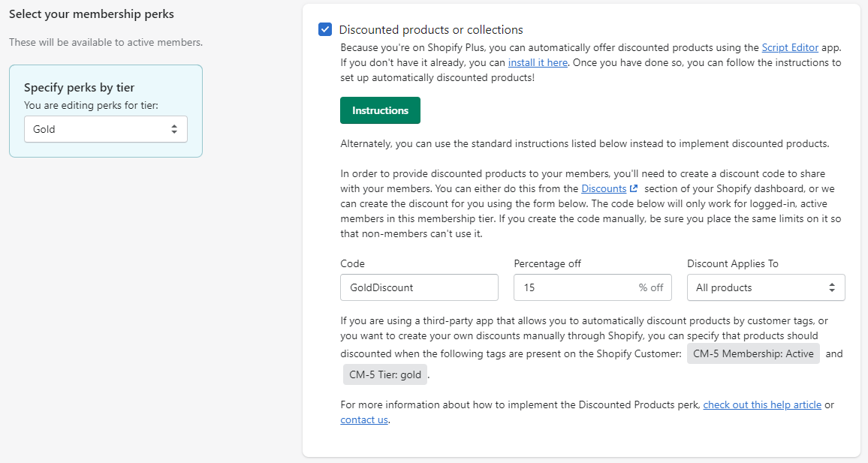Click the 'Discounted products or collections' label text
Screen dimensions: 868x463
point(431,30)
